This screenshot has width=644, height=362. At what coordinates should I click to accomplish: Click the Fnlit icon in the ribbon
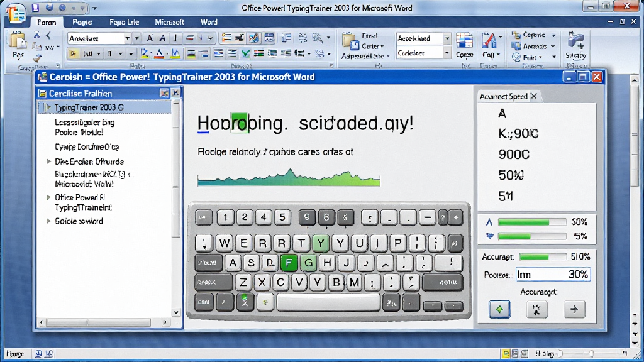(516, 57)
